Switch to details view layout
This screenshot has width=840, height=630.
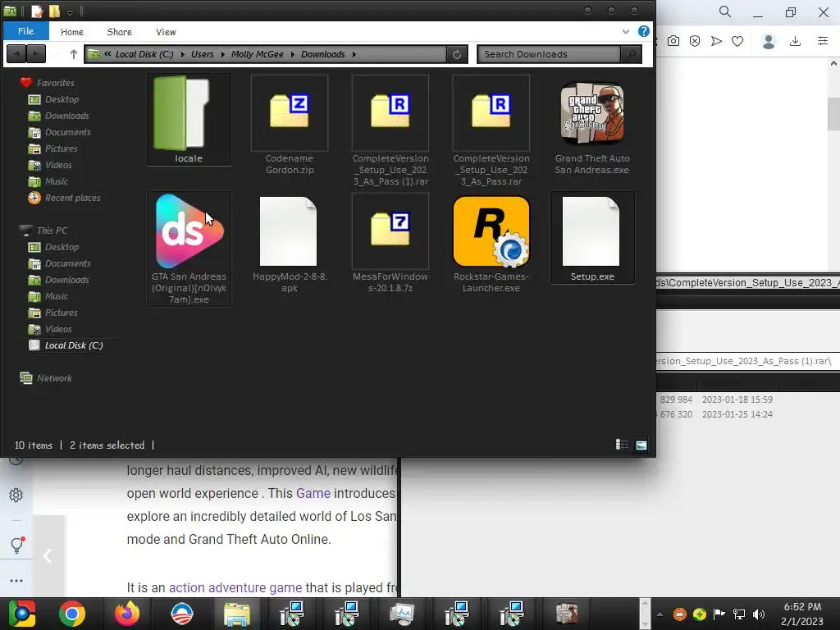[622, 445]
